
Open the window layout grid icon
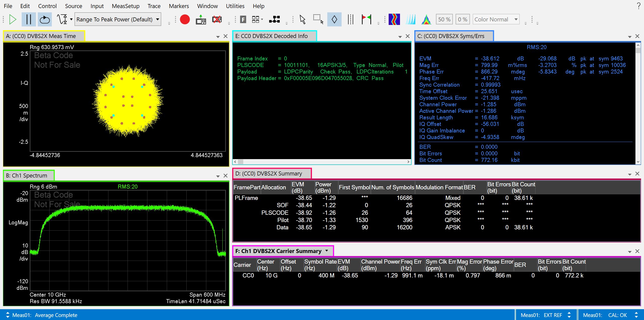tap(255, 19)
